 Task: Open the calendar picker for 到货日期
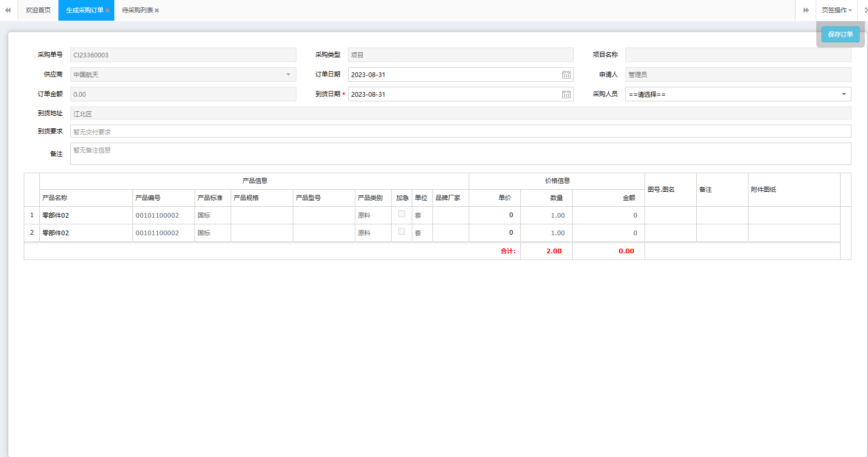(x=566, y=95)
